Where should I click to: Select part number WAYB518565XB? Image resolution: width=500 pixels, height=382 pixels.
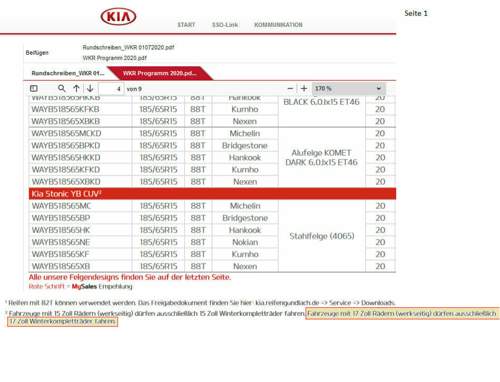click(x=61, y=266)
